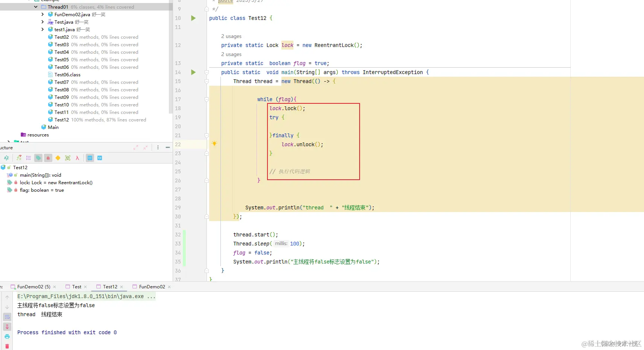The width and height of the screenshot is (644, 350).
Task: Fold the Test12 class closing brace at line 36
Action: pos(207,271)
